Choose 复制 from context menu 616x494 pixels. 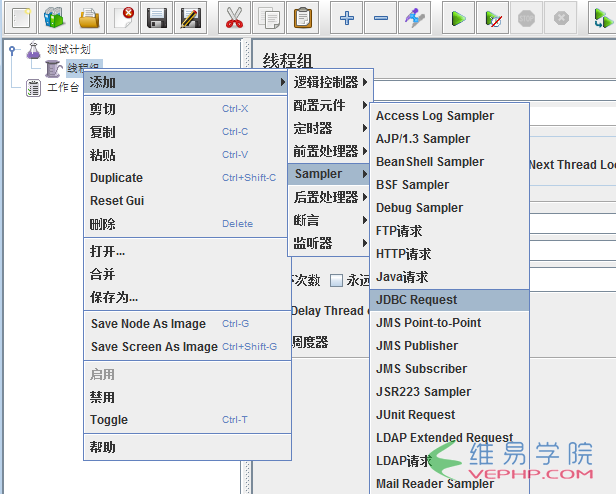click(185, 132)
